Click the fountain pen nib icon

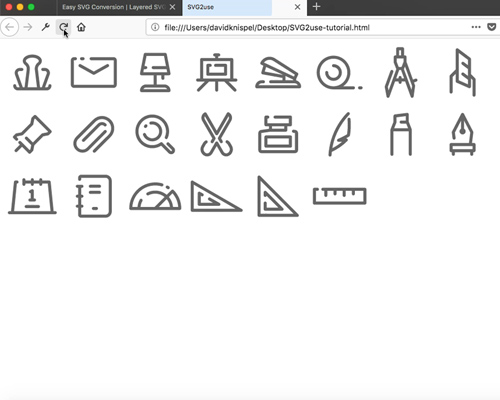click(x=462, y=134)
